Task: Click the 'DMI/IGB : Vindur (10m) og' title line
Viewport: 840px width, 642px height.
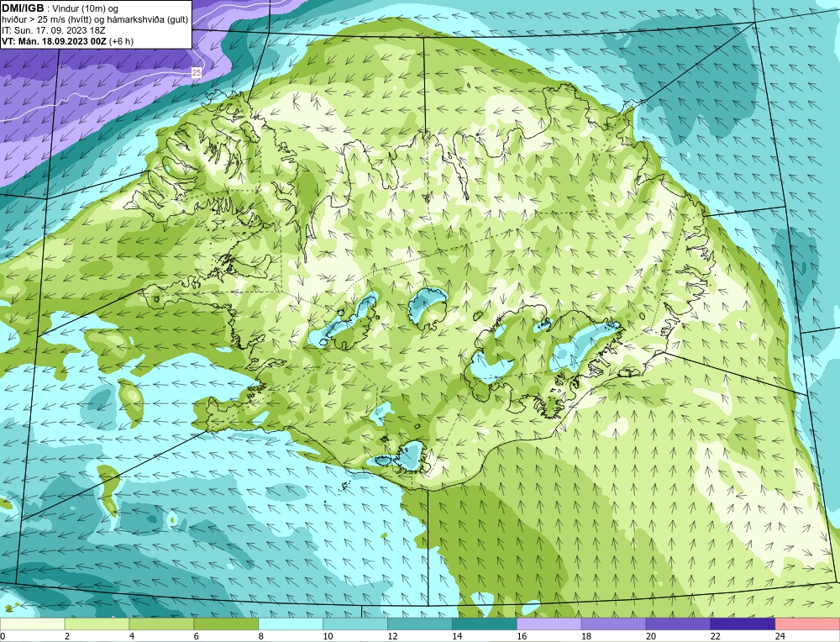Action: click(60, 8)
